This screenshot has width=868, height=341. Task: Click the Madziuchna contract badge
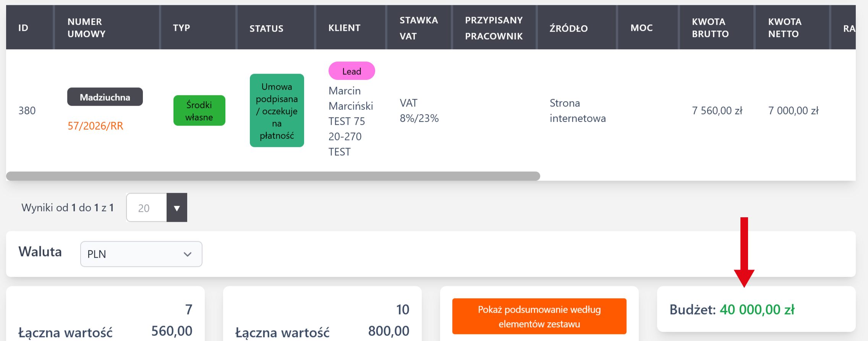105,97
